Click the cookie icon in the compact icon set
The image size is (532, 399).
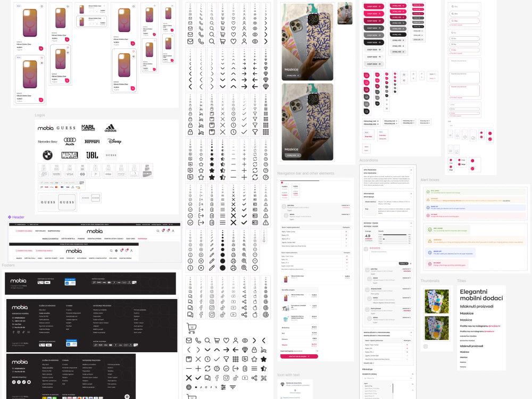pyautogui.click(x=217, y=369)
